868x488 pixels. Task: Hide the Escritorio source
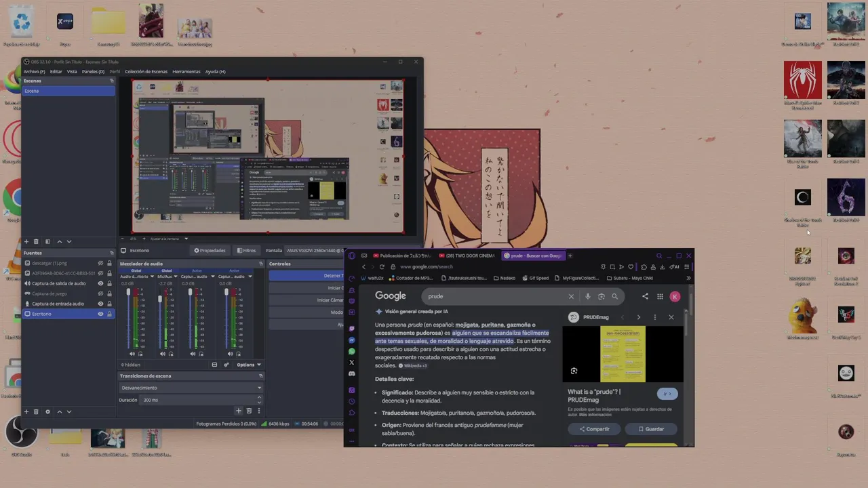pyautogui.click(x=100, y=314)
